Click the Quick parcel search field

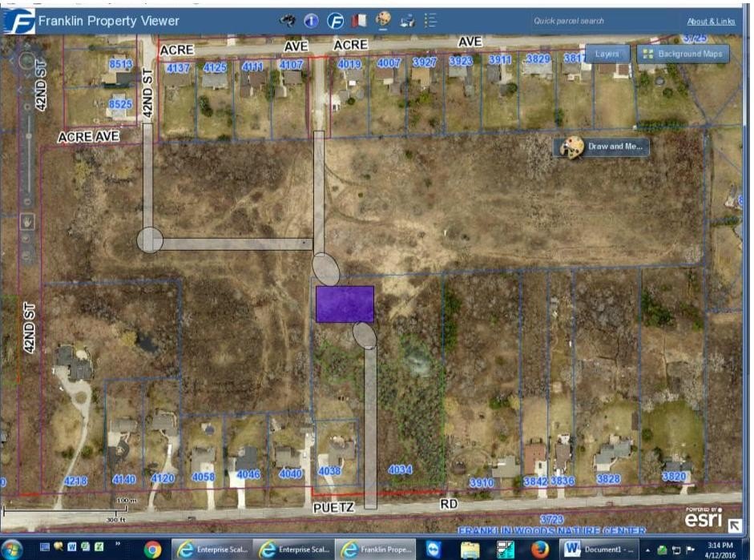click(x=568, y=21)
